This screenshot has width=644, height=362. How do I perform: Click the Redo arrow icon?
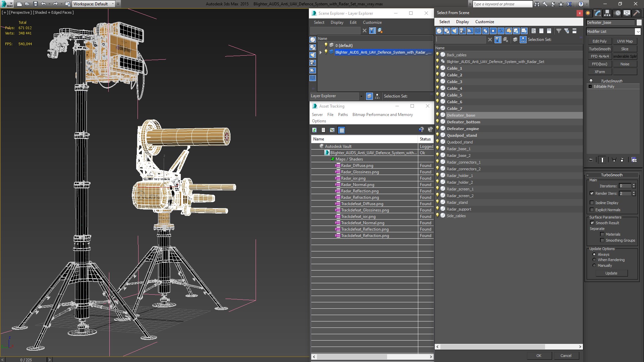55,4
